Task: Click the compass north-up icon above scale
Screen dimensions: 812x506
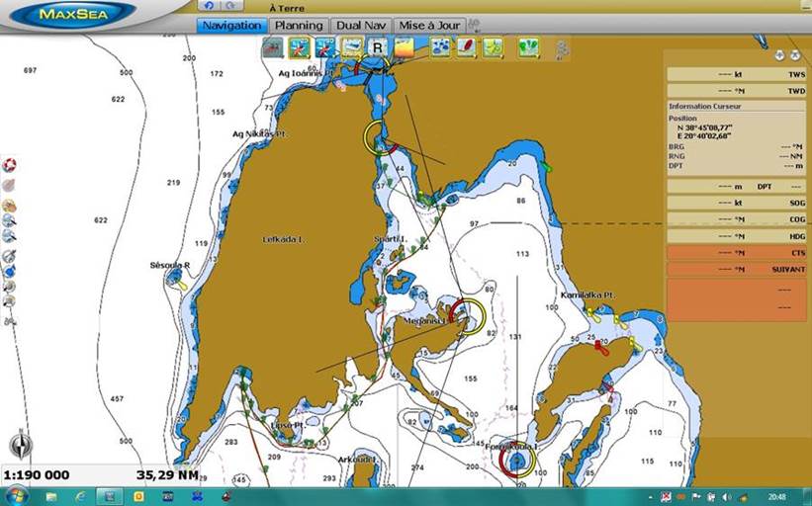Action: pyautogui.click(x=20, y=445)
